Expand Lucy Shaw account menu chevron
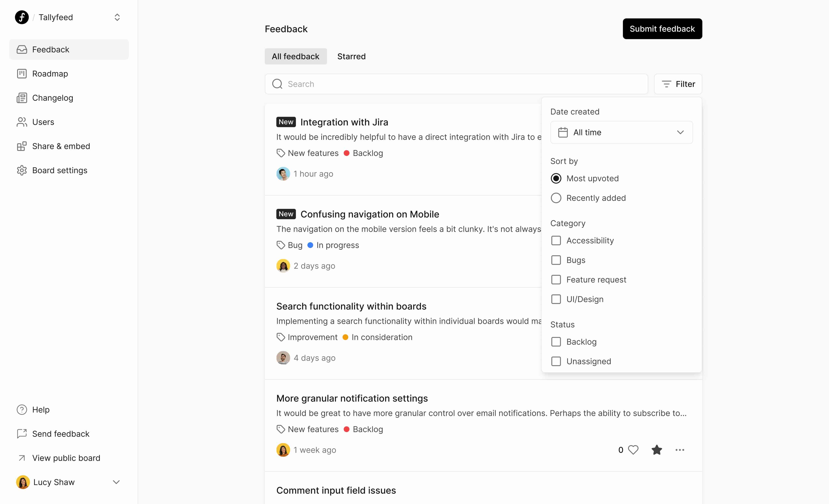The image size is (829, 504). tap(116, 482)
